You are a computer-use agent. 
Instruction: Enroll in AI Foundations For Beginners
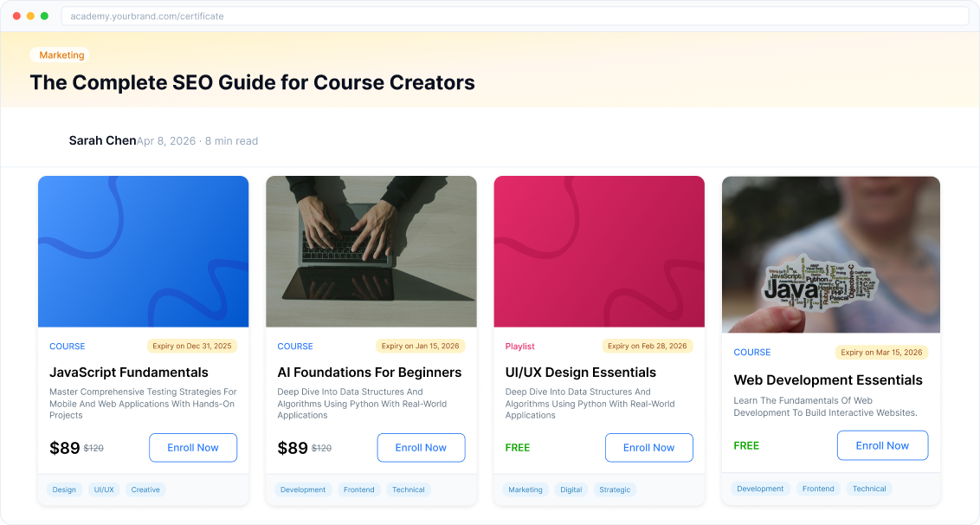tap(421, 448)
